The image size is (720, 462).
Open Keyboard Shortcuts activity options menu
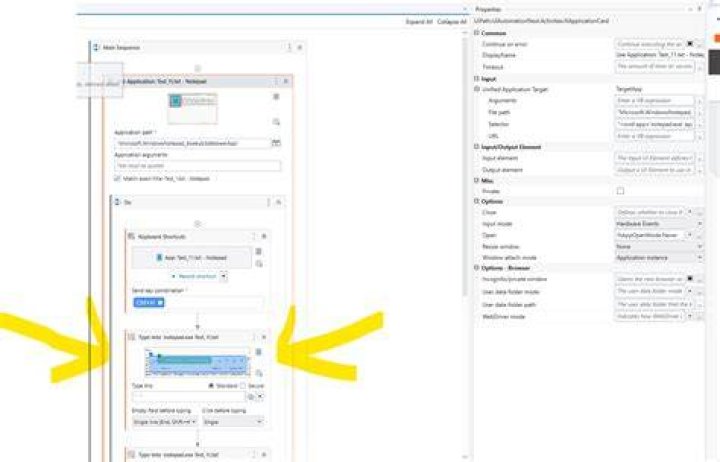[253, 236]
